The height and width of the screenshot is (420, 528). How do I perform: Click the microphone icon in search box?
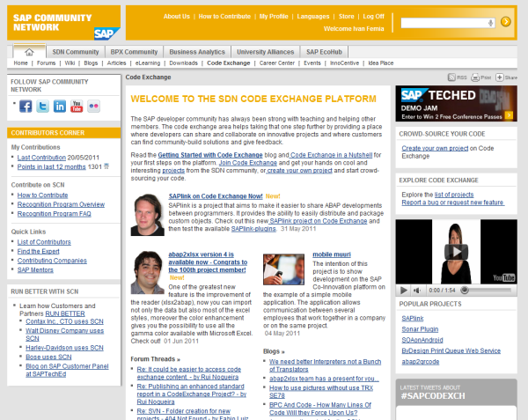[x=491, y=23]
